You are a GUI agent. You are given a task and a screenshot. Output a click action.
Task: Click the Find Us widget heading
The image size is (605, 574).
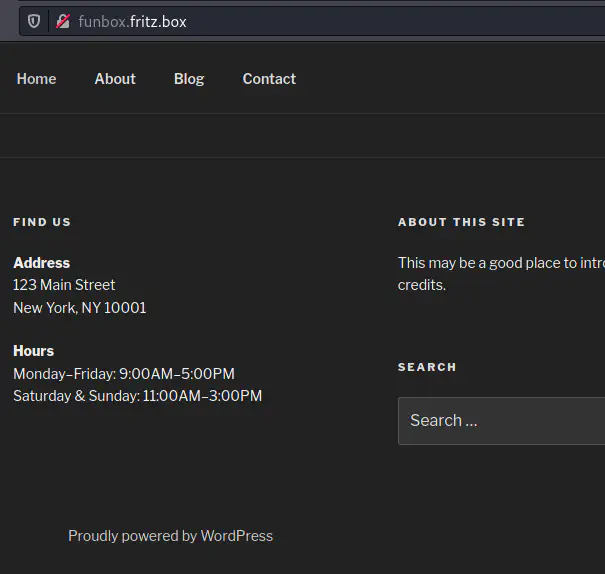point(42,222)
